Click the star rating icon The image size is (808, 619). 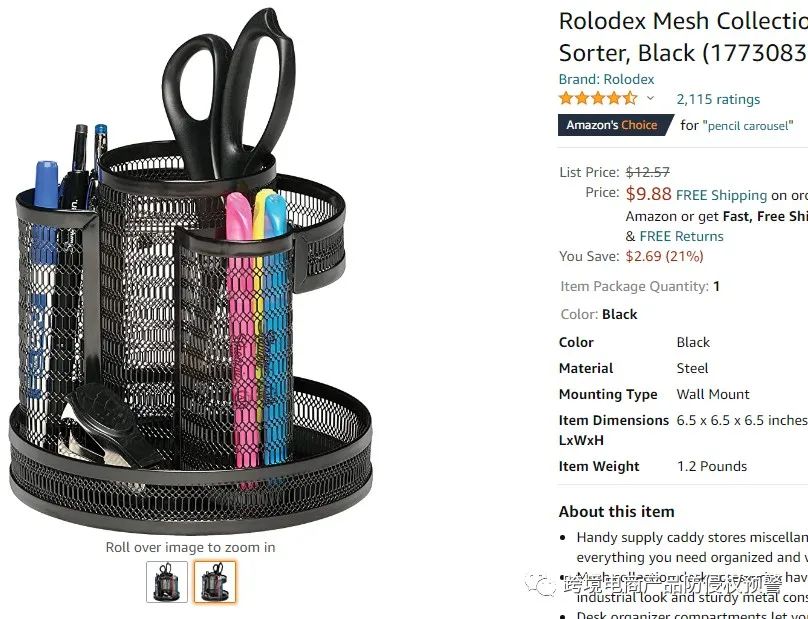point(597,98)
